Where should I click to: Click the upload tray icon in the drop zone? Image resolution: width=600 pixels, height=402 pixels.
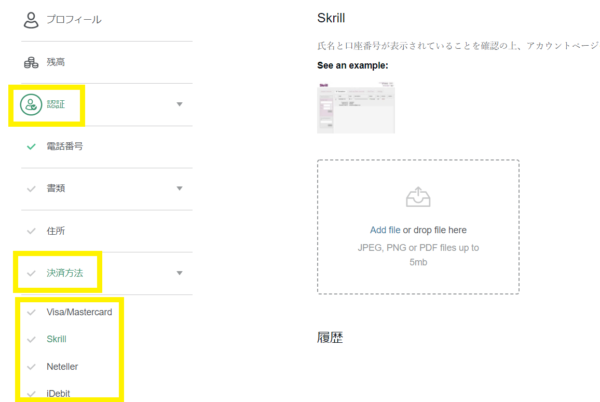tap(417, 198)
